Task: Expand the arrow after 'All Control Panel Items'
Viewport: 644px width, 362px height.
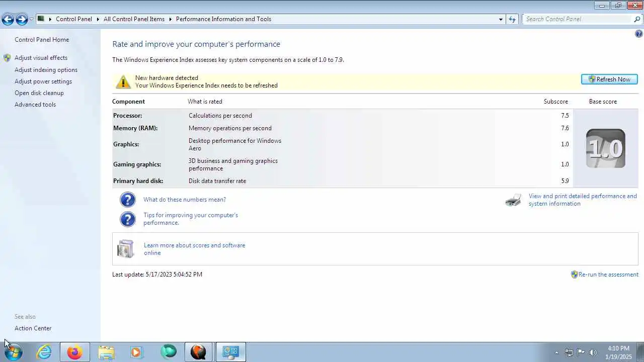Action: click(170, 19)
